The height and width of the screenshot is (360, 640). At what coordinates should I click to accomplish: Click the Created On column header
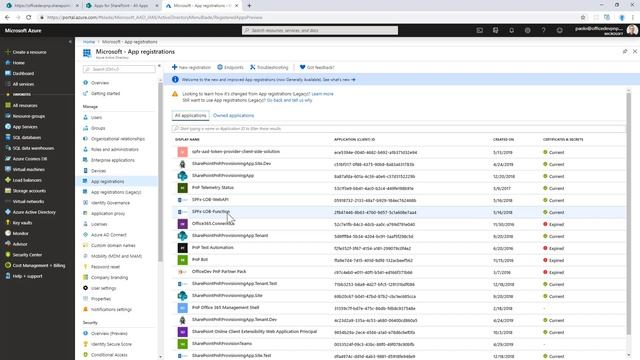(x=503, y=140)
